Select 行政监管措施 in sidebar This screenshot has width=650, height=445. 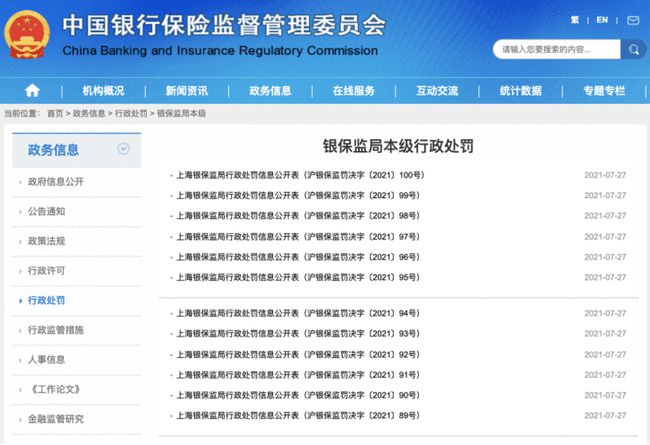(x=56, y=330)
